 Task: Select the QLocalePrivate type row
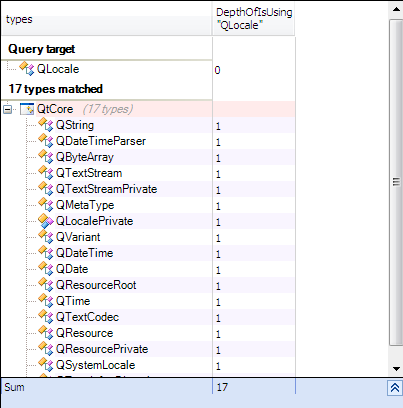[148, 221]
